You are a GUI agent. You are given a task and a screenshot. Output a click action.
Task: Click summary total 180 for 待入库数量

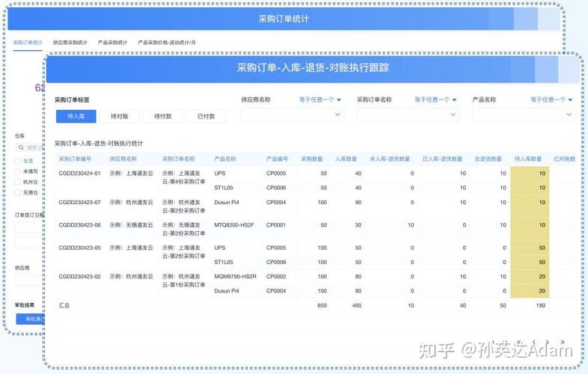click(540, 305)
